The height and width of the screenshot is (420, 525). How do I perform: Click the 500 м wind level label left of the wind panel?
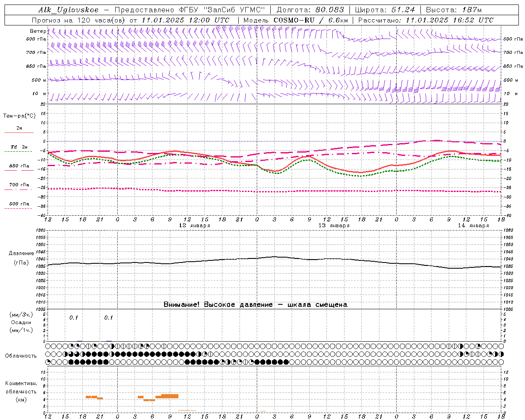(39, 80)
